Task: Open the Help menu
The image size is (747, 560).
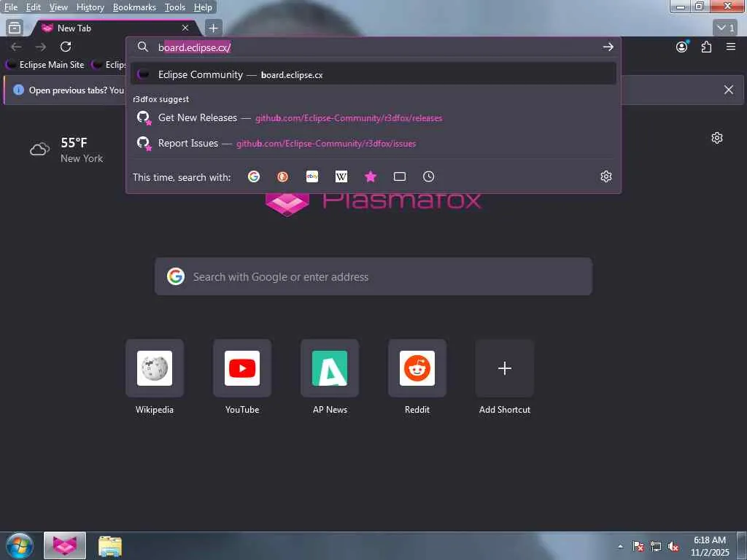Action: (x=203, y=7)
